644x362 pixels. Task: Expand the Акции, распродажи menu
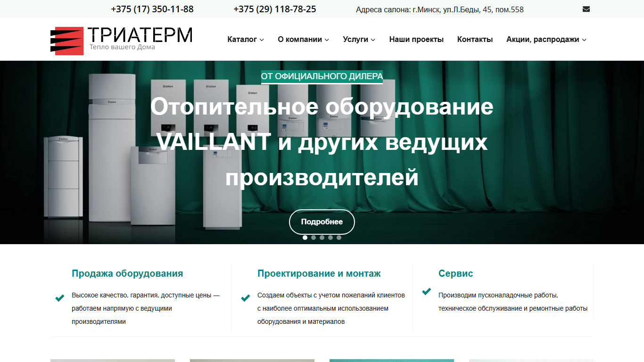tap(546, 40)
